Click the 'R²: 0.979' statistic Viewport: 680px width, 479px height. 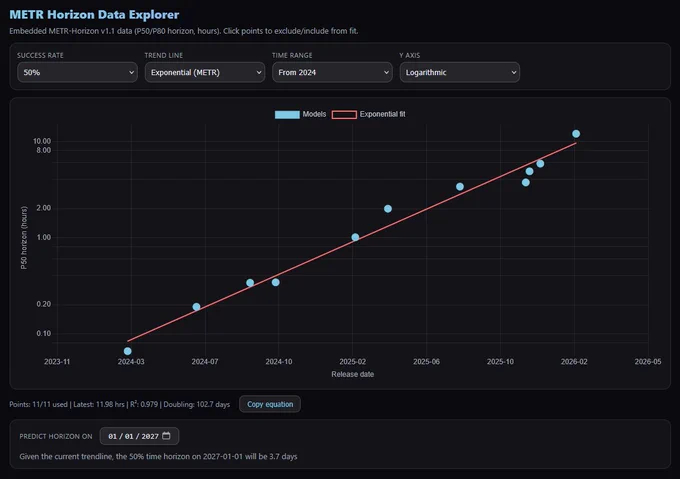tap(144, 404)
